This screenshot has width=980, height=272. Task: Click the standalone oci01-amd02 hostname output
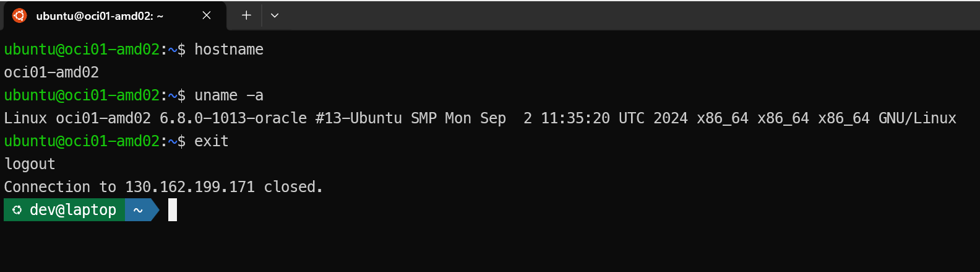(51, 72)
